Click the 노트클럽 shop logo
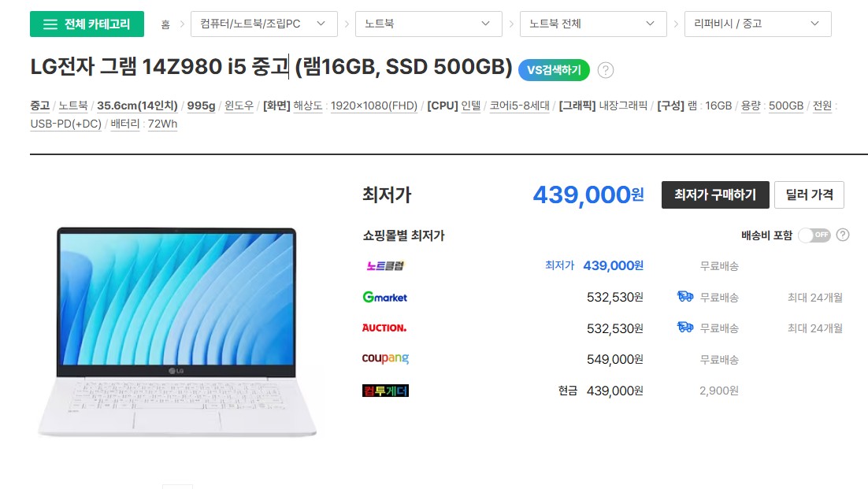Screen dimensions: 868x489 tap(385, 266)
